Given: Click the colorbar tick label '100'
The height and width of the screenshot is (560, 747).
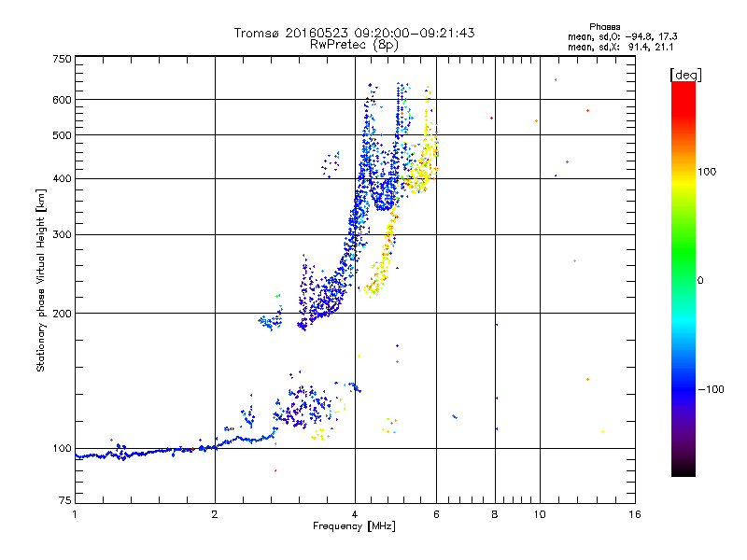Looking at the screenshot, I should 707,172.
